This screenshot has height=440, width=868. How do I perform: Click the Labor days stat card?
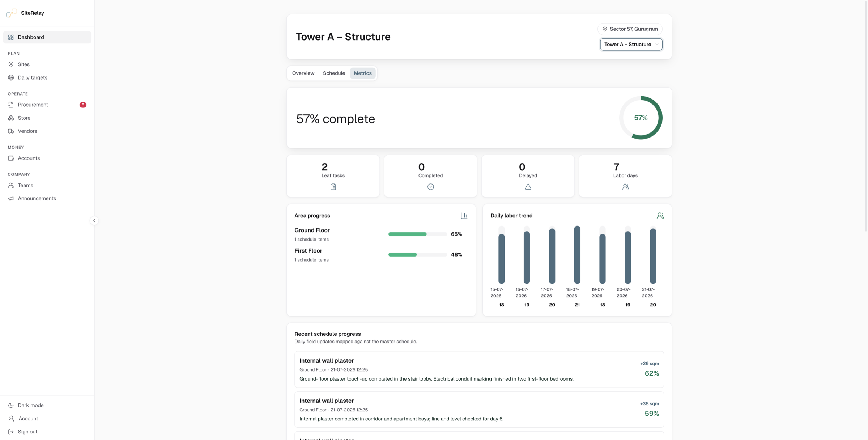point(625,176)
